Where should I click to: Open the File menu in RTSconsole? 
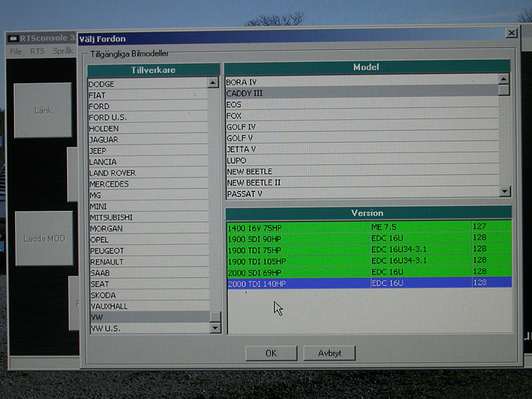(15, 52)
